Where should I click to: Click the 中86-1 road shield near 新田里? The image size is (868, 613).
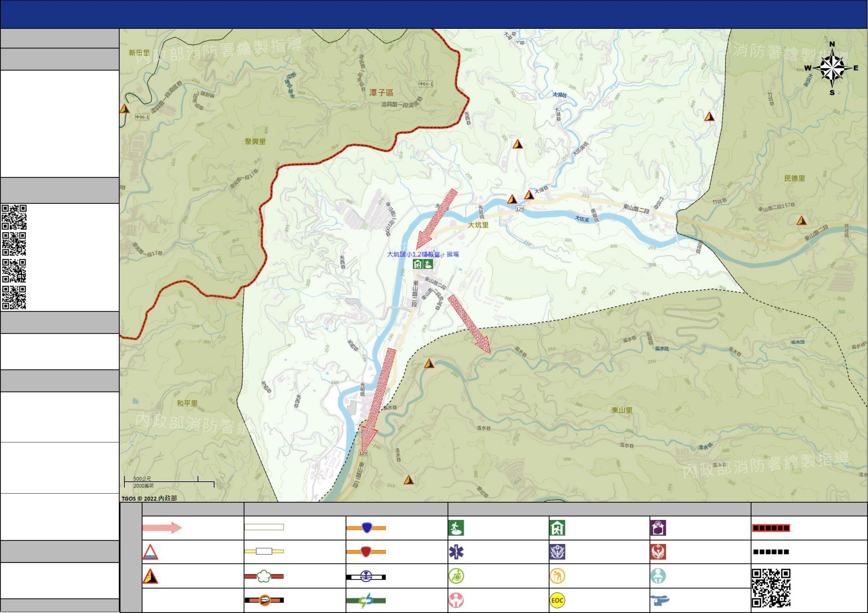(142, 117)
